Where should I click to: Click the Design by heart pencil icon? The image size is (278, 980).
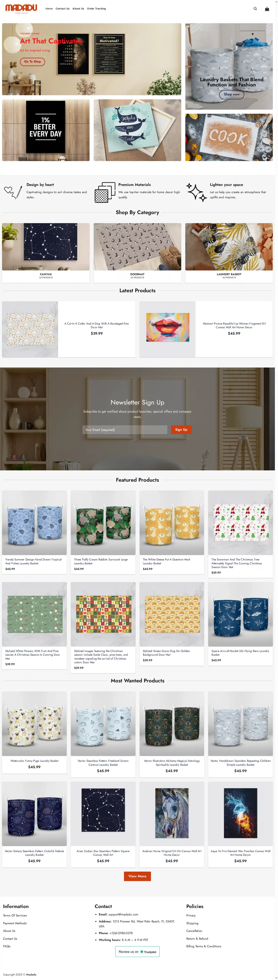click(13, 192)
